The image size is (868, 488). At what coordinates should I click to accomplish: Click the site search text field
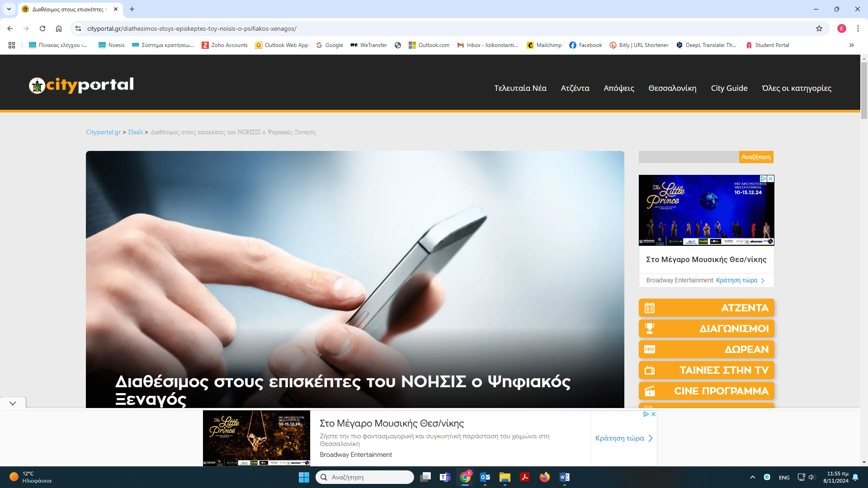tap(688, 157)
